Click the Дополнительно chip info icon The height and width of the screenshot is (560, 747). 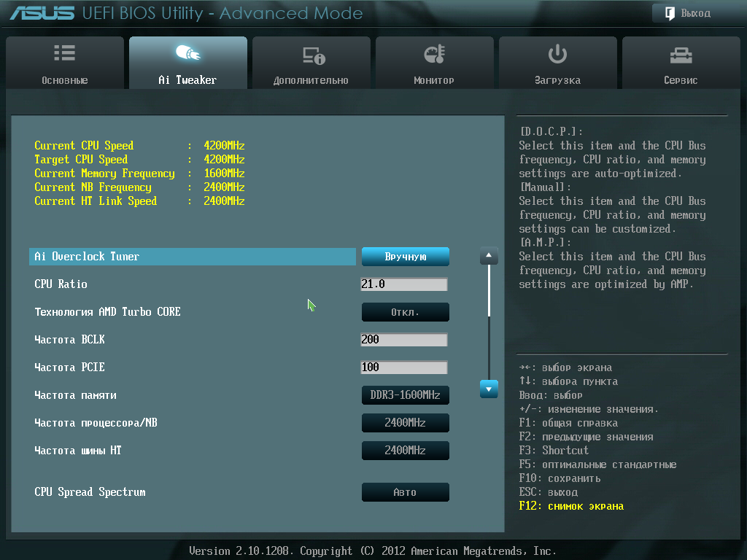(314, 55)
